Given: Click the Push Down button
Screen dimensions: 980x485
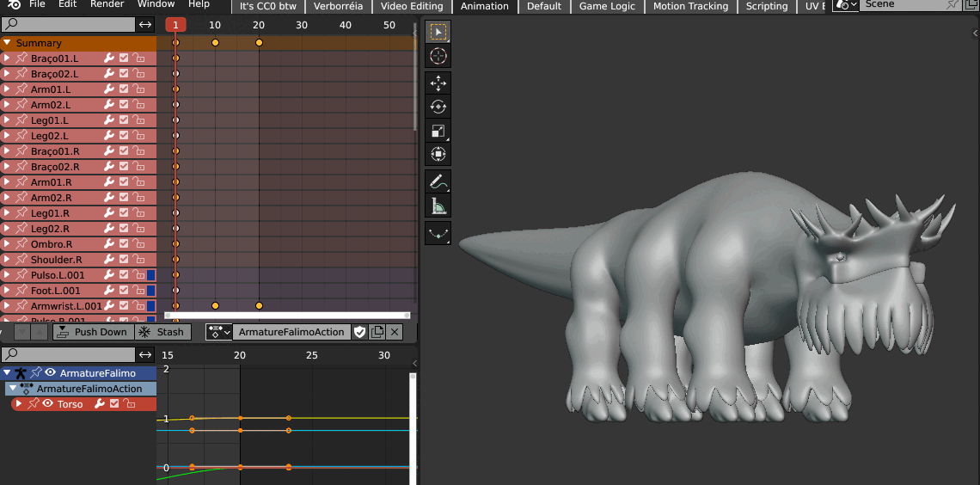Looking at the screenshot, I should [x=93, y=332].
